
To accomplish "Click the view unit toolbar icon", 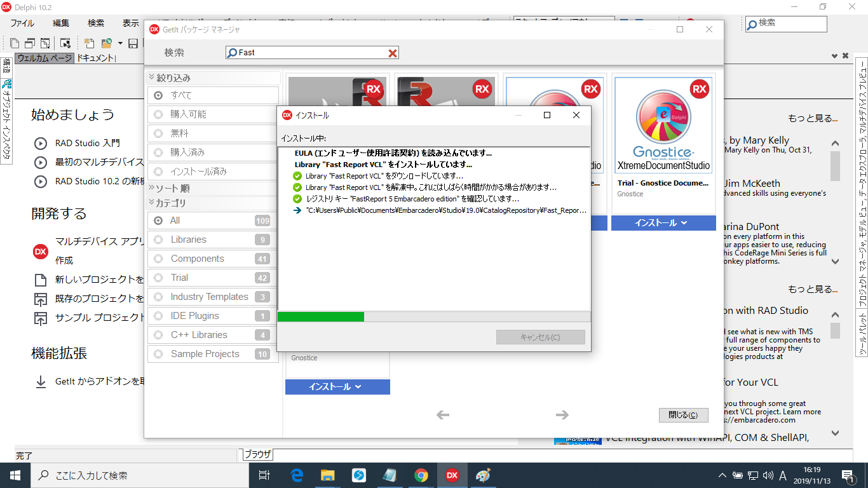I will pyautogui.click(x=15, y=43).
